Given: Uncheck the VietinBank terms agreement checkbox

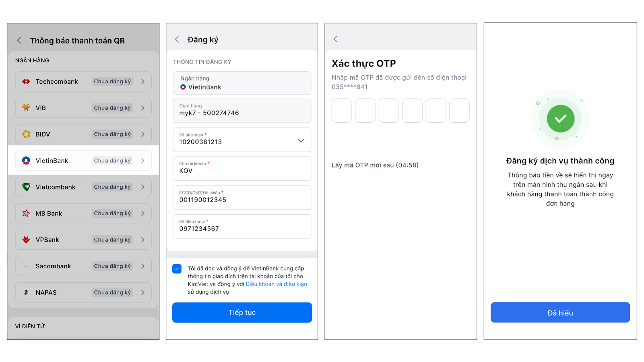Looking at the screenshot, I should 177,269.
